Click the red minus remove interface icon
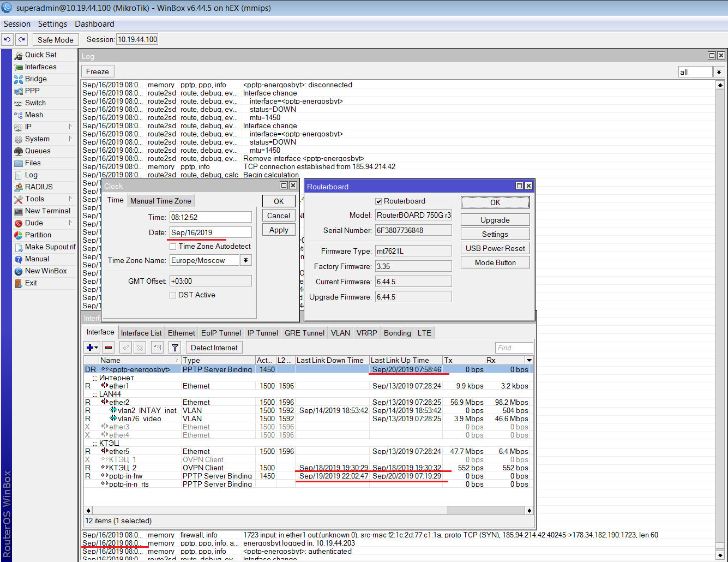This screenshot has width=728, height=562. tap(109, 348)
